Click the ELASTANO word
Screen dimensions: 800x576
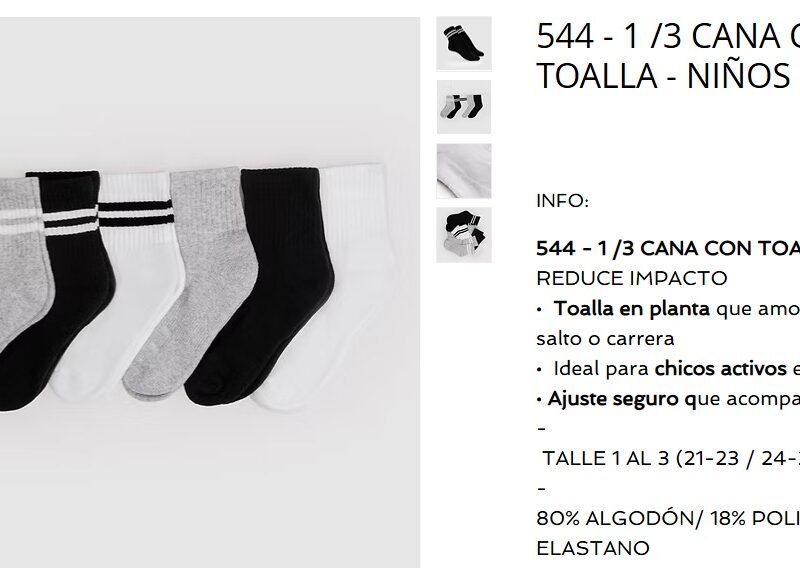[593, 548]
